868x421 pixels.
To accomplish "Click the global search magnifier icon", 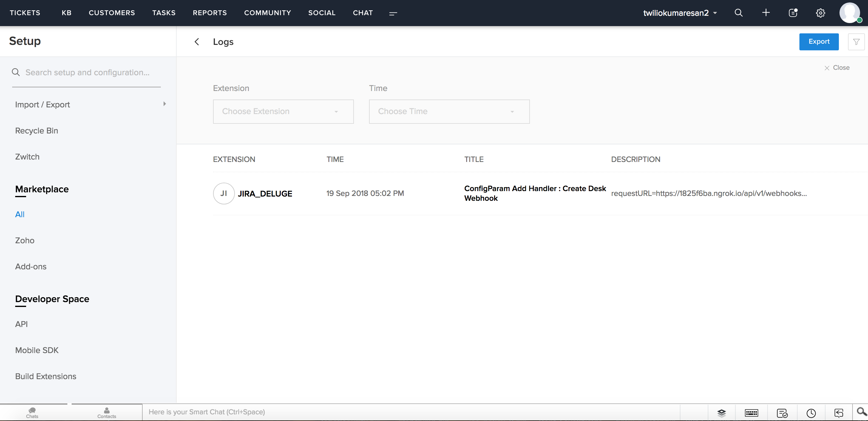I will [x=738, y=13].
